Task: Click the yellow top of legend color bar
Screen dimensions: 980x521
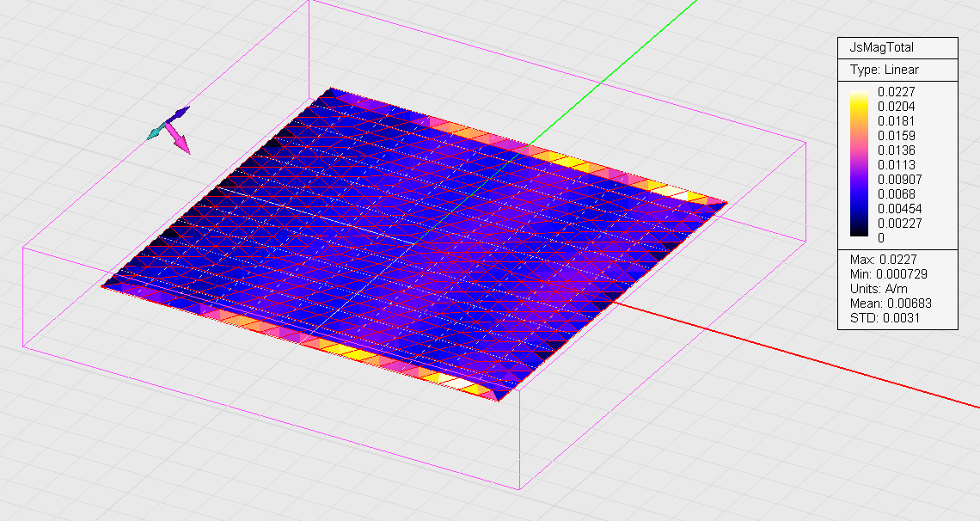Action: pyautogui.click(x=859, y=101)
